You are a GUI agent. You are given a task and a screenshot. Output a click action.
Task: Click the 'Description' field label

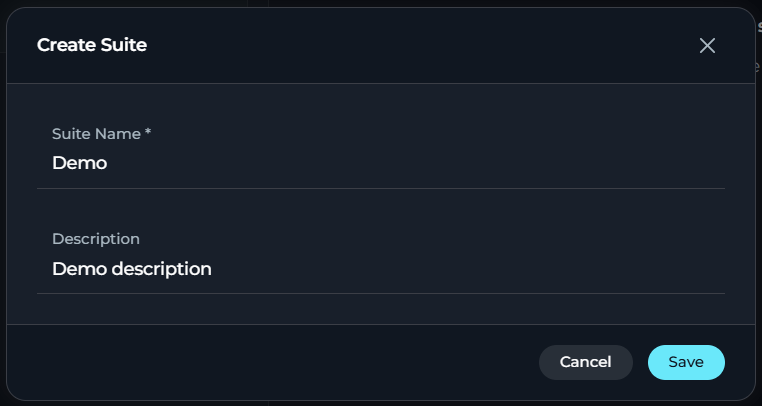(x=96, y=239)
